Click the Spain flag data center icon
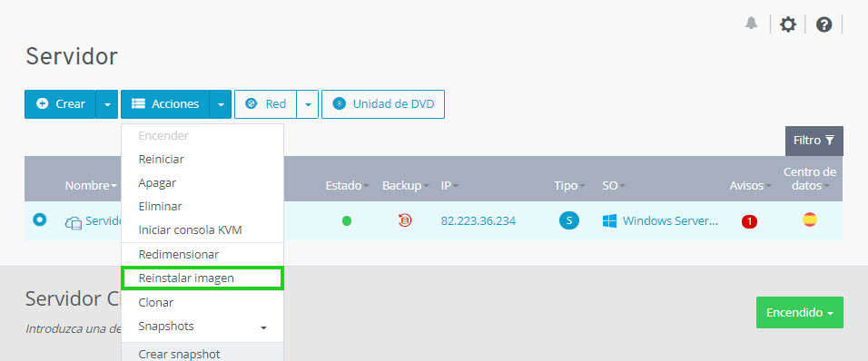The image size is (868, 361). point(810,220)
